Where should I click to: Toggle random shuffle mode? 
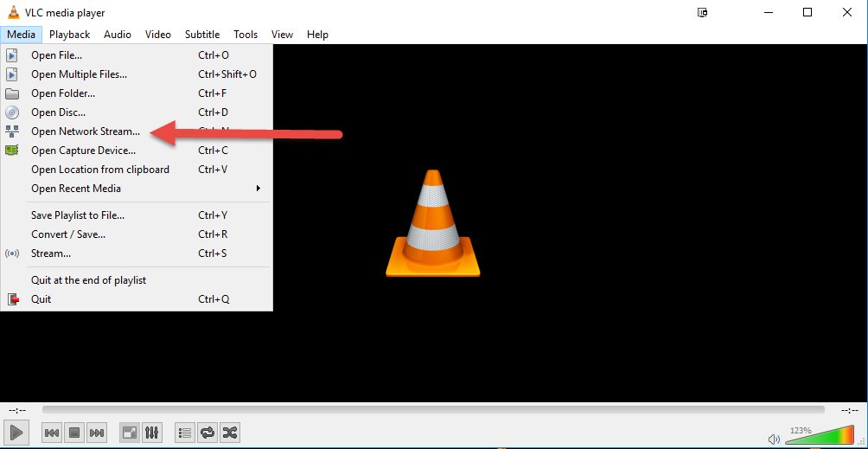point(229,433)
